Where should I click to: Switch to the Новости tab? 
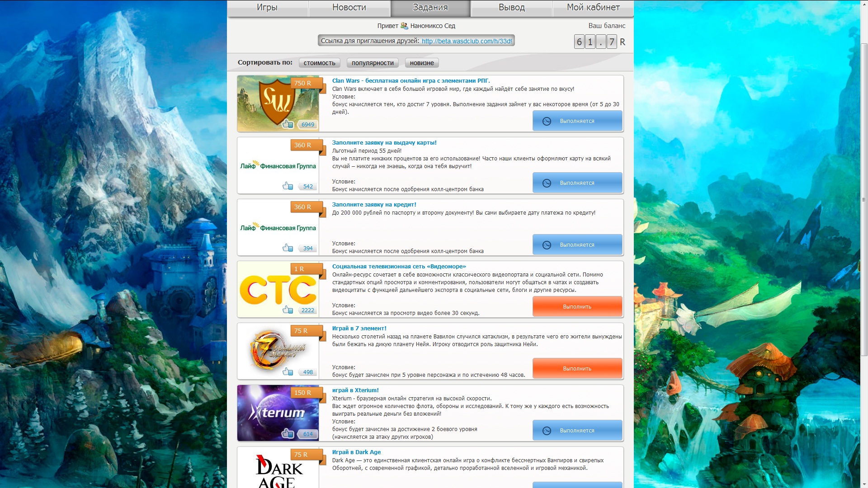click(349, 8)
